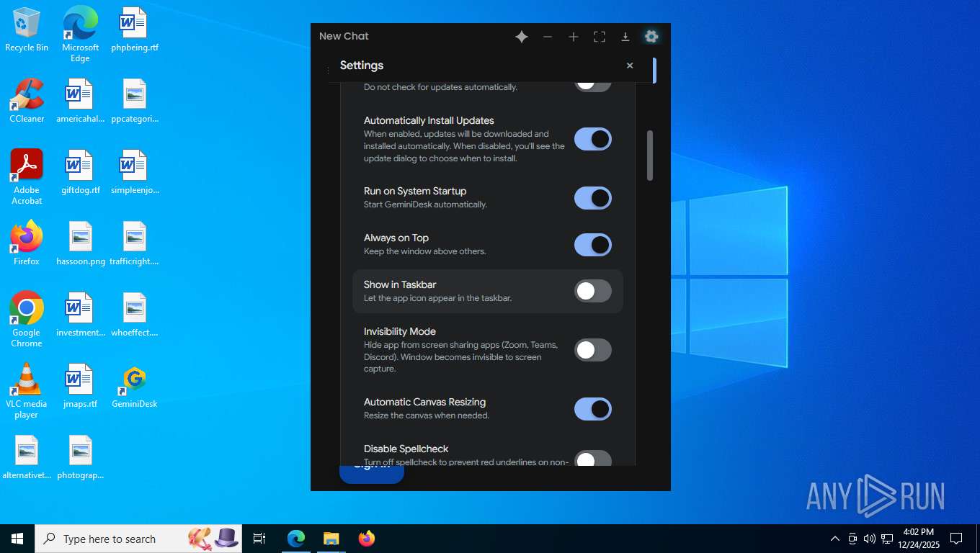Click the 'Run on System Startup' label
Screen dimensions: 980x553
click(415, 191)
